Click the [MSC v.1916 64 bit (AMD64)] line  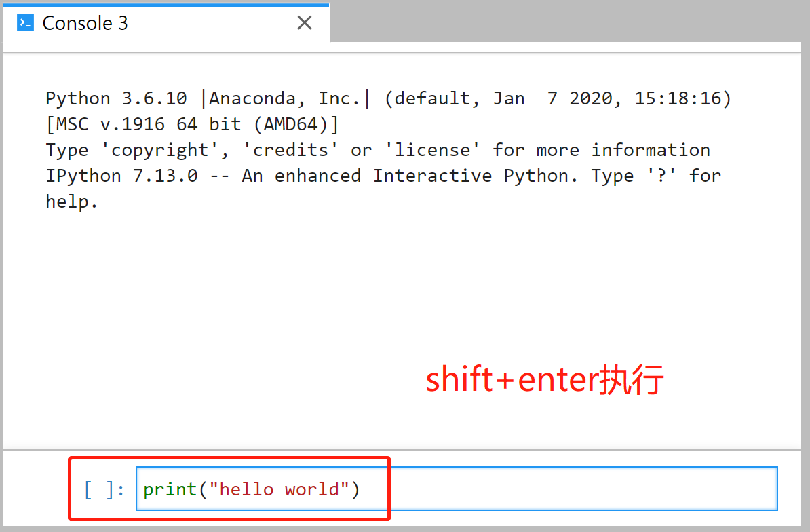192,124
